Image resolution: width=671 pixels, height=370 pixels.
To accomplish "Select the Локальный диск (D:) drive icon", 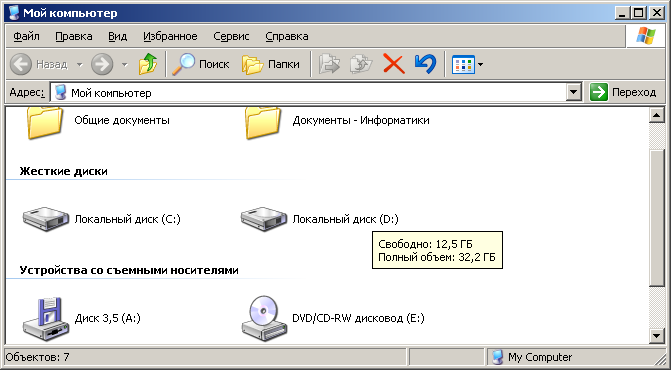I will [x=264, y=219].
